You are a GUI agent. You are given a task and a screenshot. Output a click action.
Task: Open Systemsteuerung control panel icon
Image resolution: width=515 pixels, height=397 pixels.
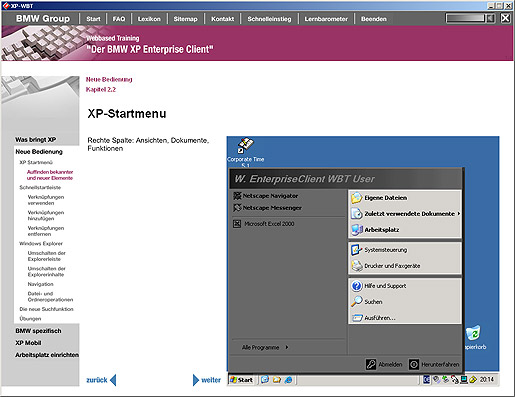click(356, 250)
